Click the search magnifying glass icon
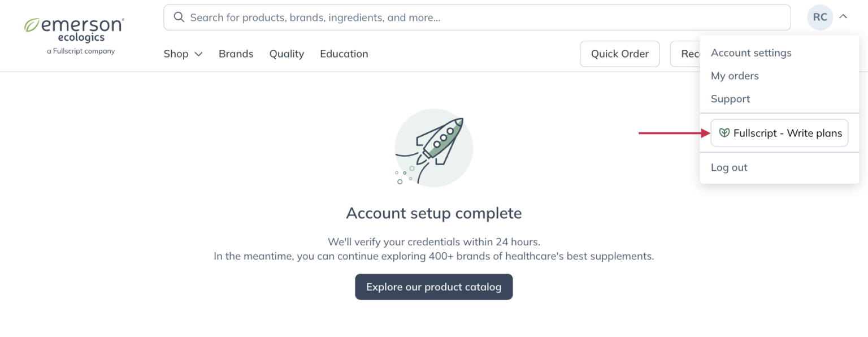Viewport: 868px width, 337px height. [179, 17]
